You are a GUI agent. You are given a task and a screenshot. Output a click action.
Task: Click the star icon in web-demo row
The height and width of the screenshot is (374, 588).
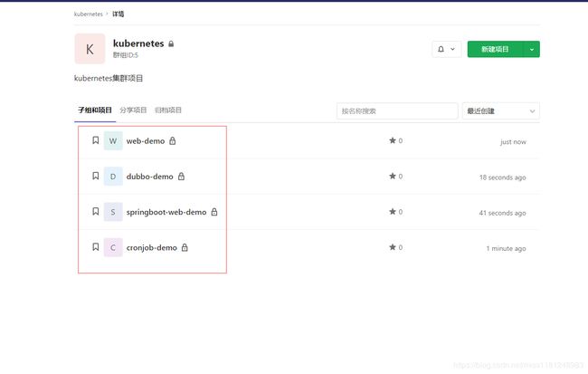click(393, 140)
